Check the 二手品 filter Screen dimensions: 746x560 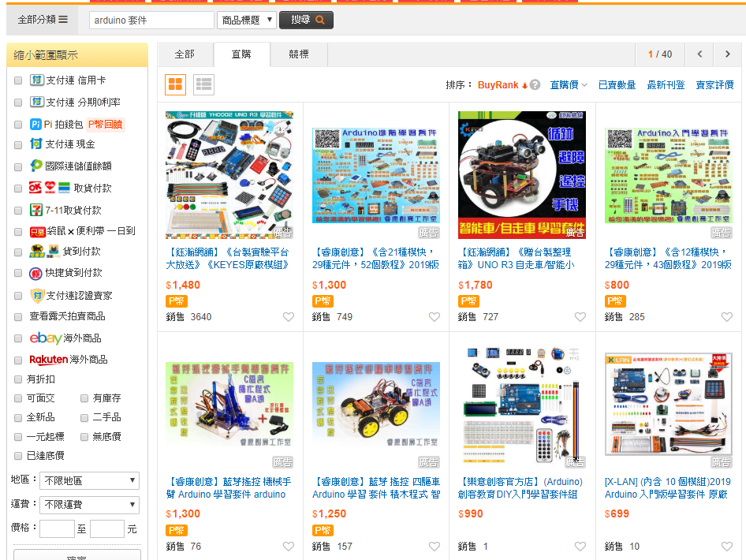tap(84, 418)
